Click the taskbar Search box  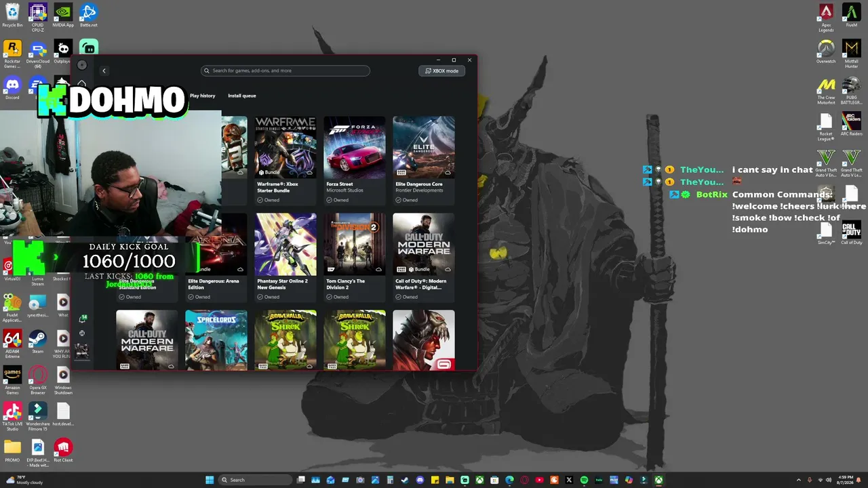coord(254,480)
